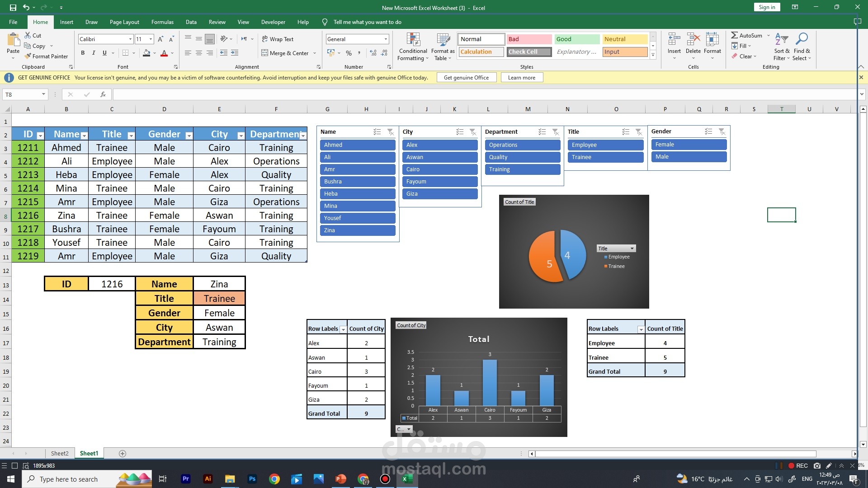Click the Name Box field
The width and height of the screenshot is (868, 488).
(23, 94)
